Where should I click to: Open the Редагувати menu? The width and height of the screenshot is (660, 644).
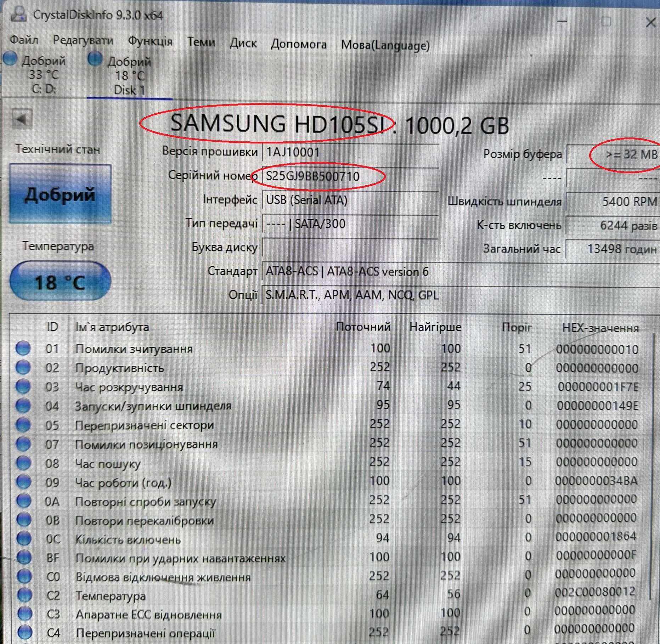(83, 40)
